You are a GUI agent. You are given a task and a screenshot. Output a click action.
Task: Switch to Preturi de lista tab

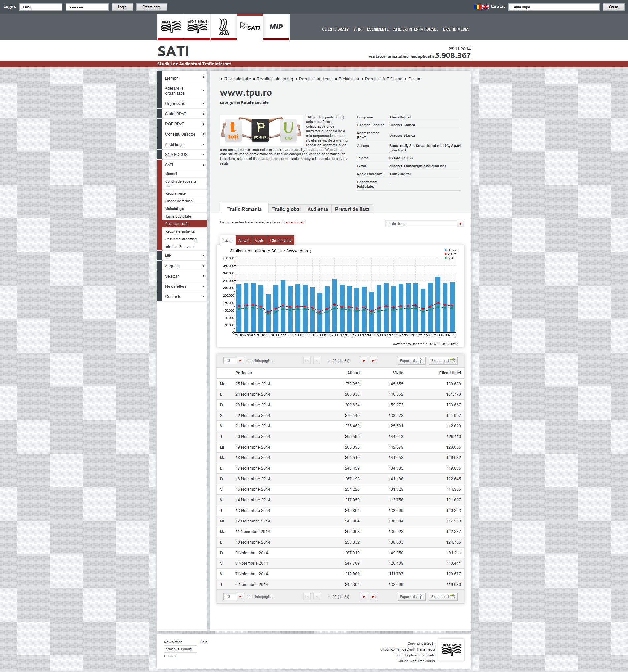[x=352, y=209]
